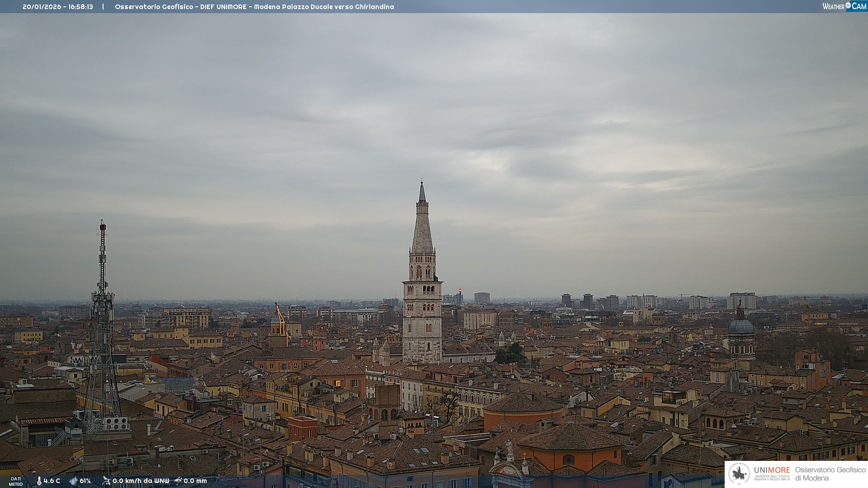The image size is (868, 488).
Task: Select the 4.6 C temperature reading
Action: coord(52,481)
